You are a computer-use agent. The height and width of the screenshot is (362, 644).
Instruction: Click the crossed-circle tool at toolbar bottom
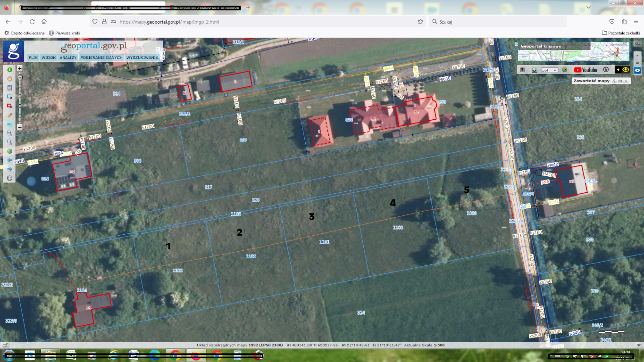tap(9, 178)
